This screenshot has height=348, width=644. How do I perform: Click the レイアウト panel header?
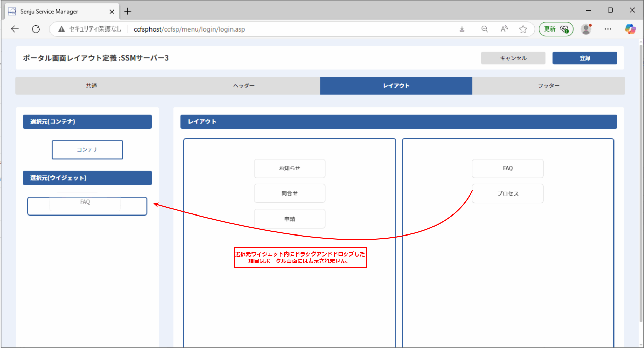399,122
